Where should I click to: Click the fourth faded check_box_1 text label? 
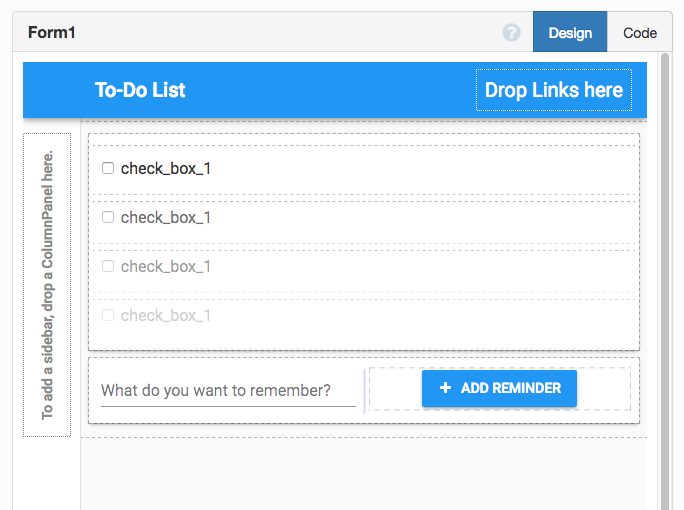point(166,315)
